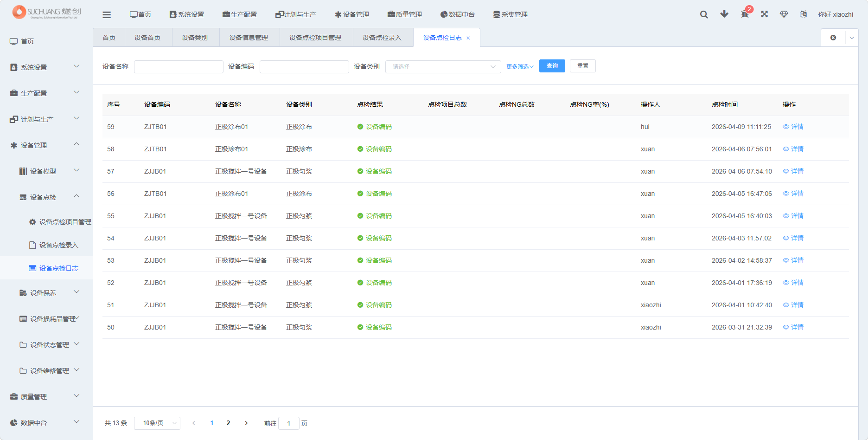Expand 设备保养 submenu
The width and height of the screenshot is (868, 440).
coord(46,293)
